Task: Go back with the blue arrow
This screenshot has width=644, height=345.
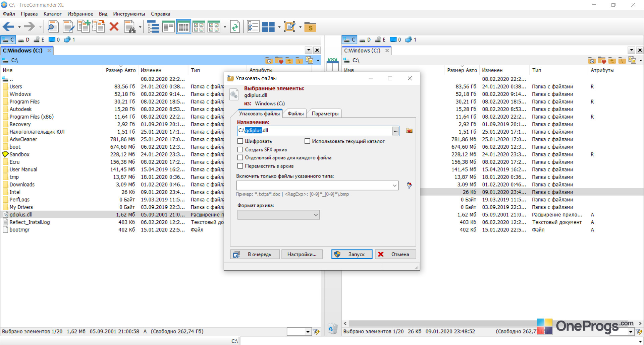Action: pyautogui.click(x=8, y=26)
